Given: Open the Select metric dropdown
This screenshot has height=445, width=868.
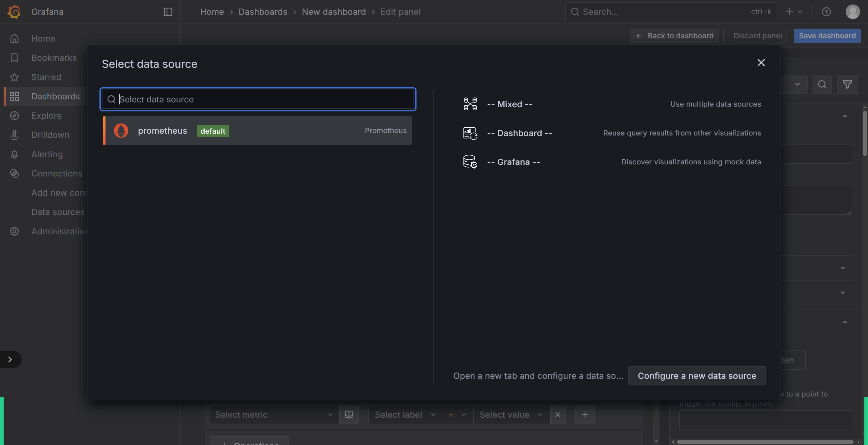Looking at the screenshot, I should click(x=274, y=415).
